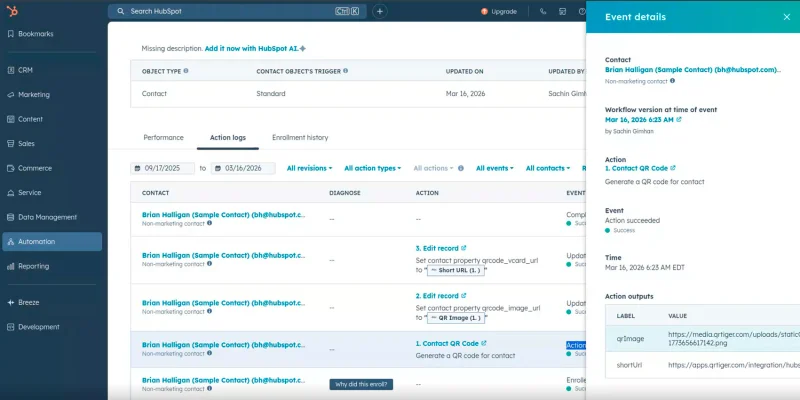Close the Event details panel

pos(787,17)
